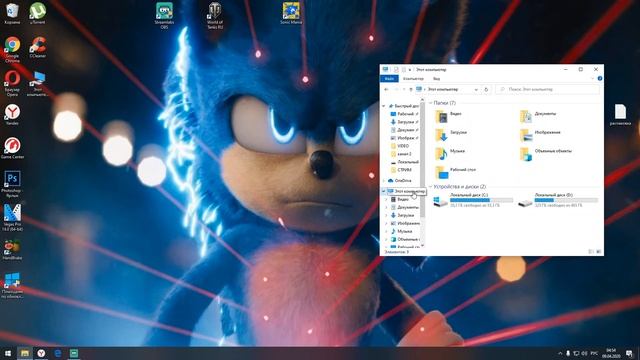The width and height of the screenshot is (640, 360).
Task: Open Microsoft Edge from the taskbar
Action: 58,353
